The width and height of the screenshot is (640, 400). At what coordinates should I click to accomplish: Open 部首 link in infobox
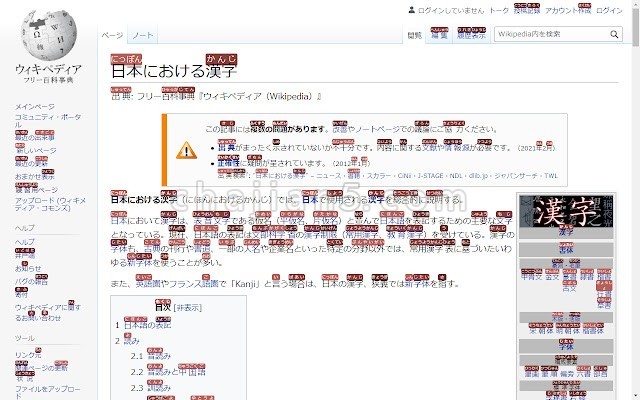(600, 373)
